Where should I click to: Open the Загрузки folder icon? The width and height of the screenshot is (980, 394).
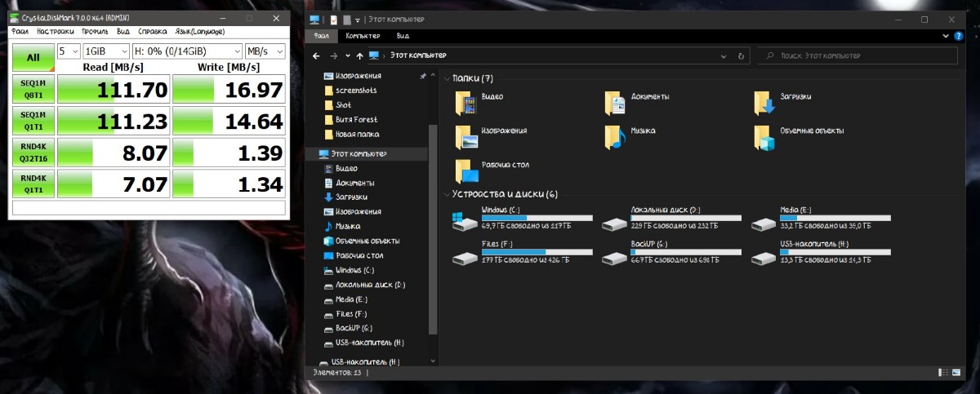pyautogui.click(x=764, y=103)
